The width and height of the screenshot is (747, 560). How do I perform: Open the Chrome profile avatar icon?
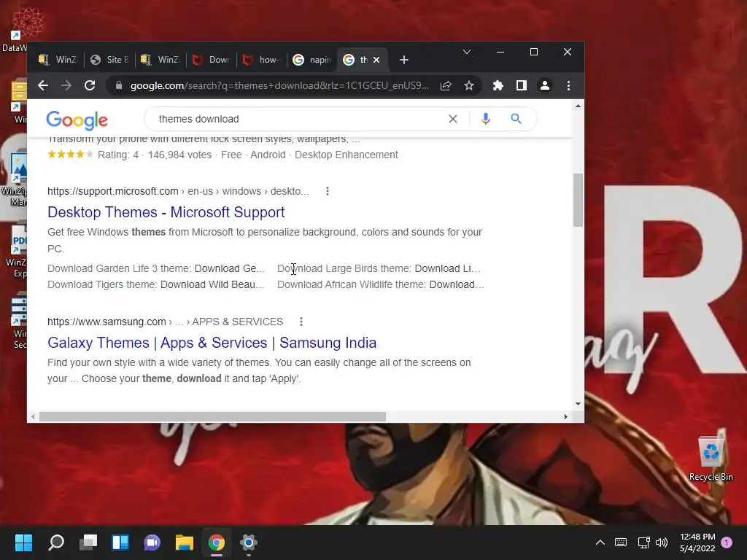544,86
